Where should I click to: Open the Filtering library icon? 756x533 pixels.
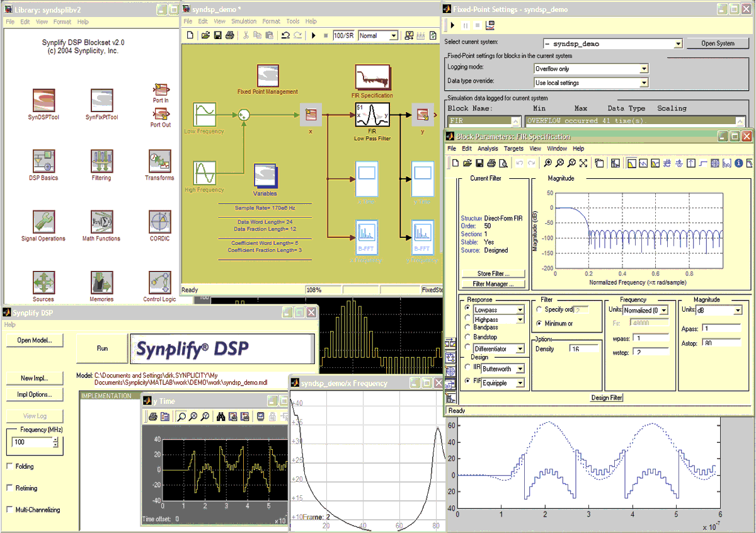(x=101, y=161)
